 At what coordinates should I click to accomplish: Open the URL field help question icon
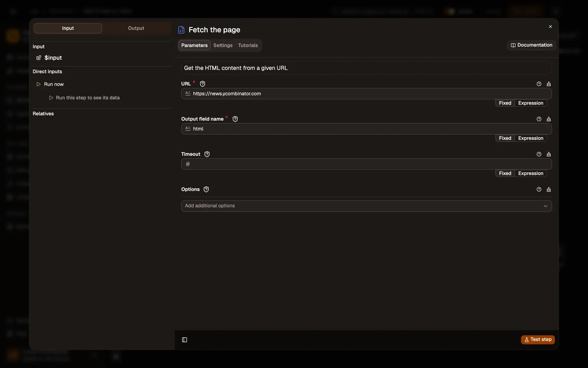coord(539,84)
